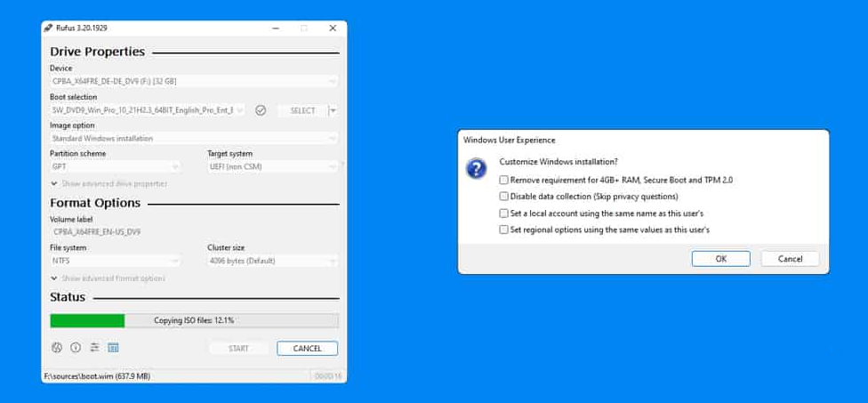This screenshot has width=868, height=403.
Task: Click CANCEL button in Rufus window
Action: click(307, 349)
